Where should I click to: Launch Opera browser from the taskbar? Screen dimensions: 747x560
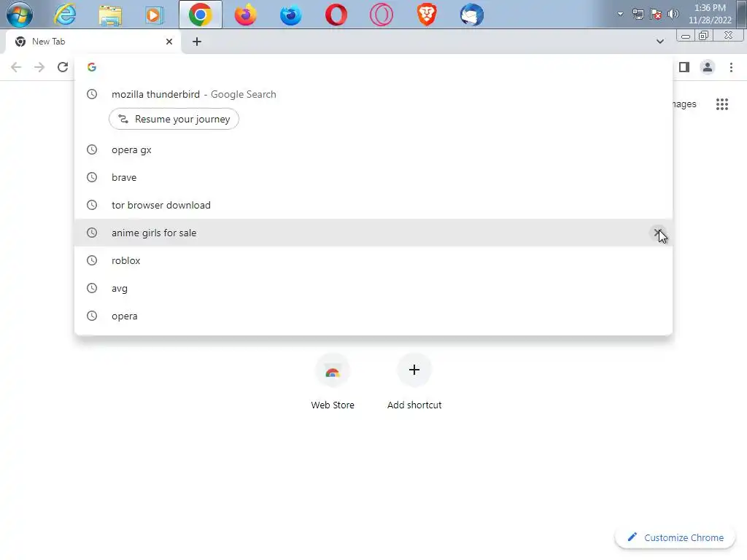coord(336,15)
